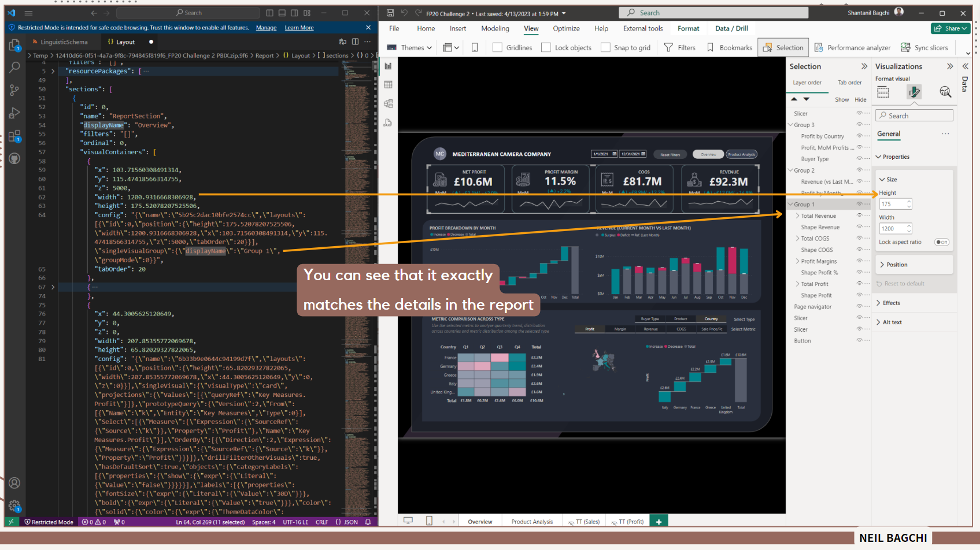Enable the Lock objects checkbox

546,47
